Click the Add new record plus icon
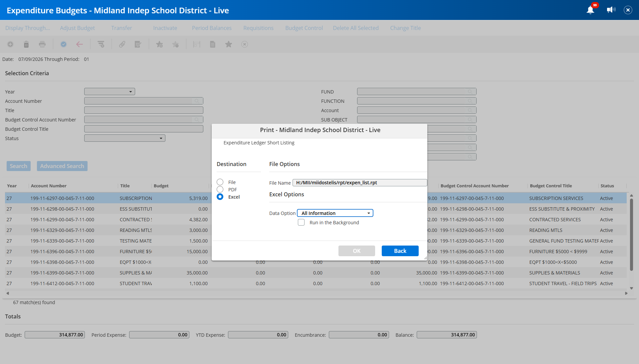This screenshot has width=639, height=364. click(x=10, y=44)
